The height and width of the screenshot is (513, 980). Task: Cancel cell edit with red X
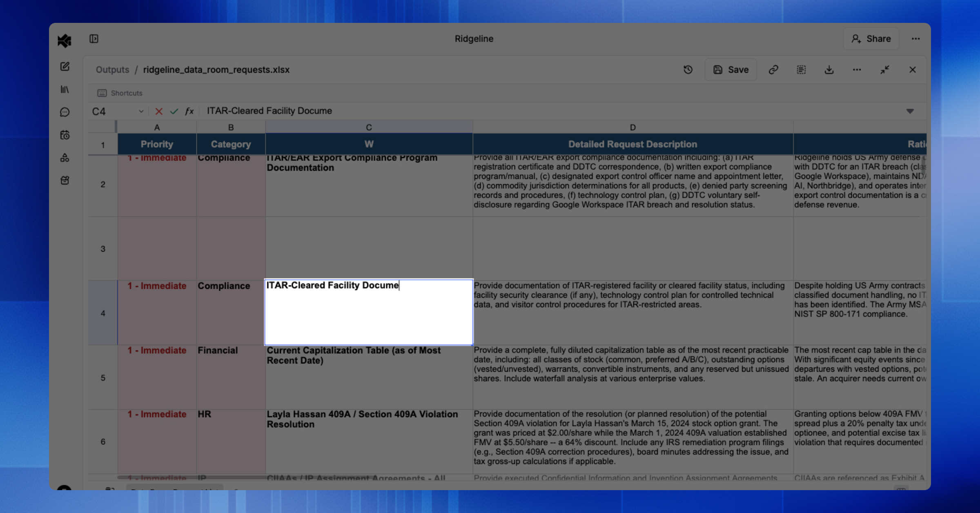pos(159,111)
